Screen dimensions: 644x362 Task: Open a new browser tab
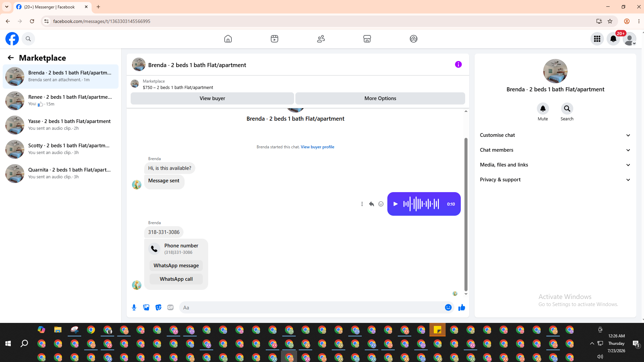98,7
